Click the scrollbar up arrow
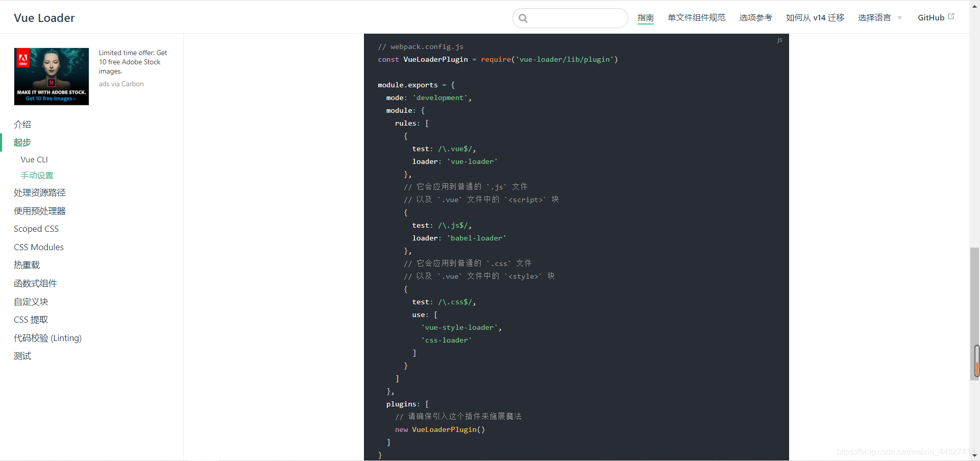The image size is (980, 461). pos(974,5)
